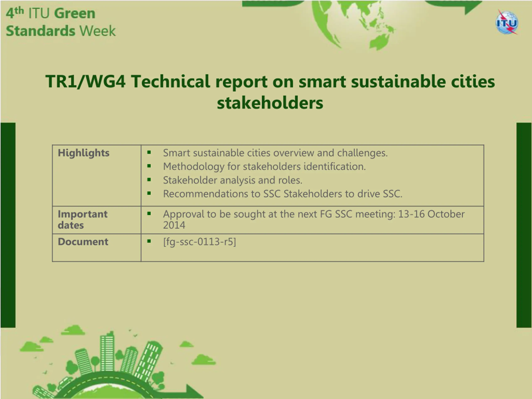Select 'Recommendations to SSC Stakeholders' bullet
Image resolution: width=532 pixels, height=399 pixels.
[283, 194]
